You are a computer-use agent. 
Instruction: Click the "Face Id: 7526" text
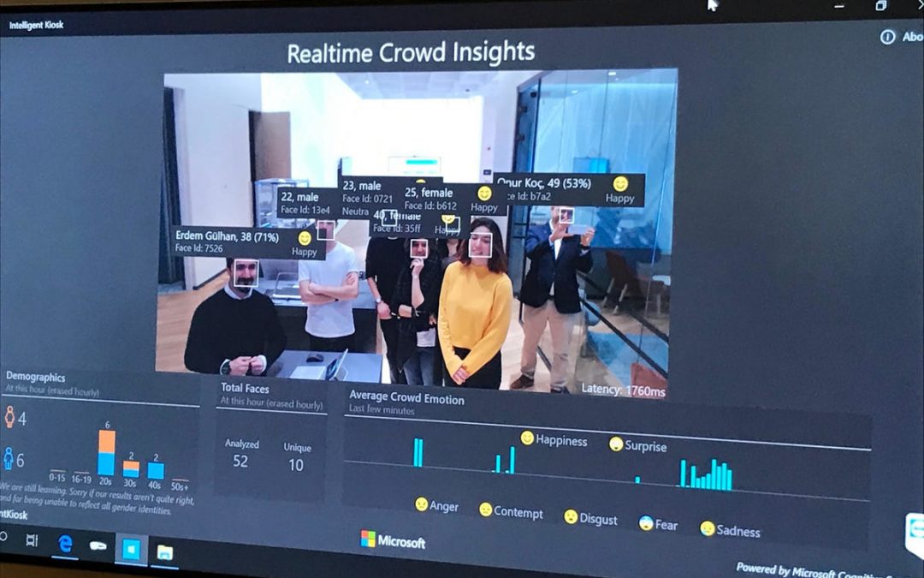coord(198,248)
